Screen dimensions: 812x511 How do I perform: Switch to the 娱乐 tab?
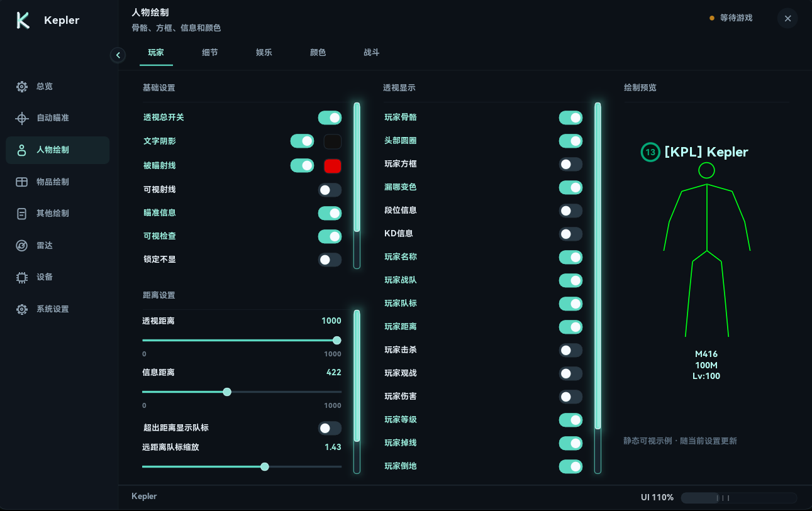[x=264, y=53]
